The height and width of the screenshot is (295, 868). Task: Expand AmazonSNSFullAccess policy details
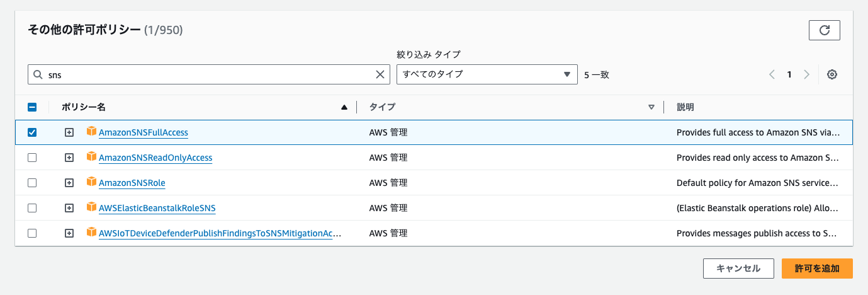point(69,132)
